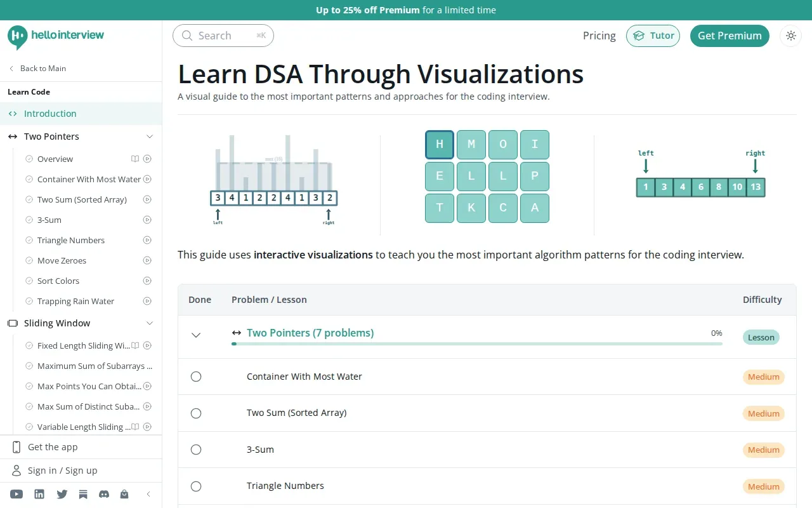Screen dimensions: 812x508
Task: Click the Two Pointers progress bar
Action: (x=477, y=344)
